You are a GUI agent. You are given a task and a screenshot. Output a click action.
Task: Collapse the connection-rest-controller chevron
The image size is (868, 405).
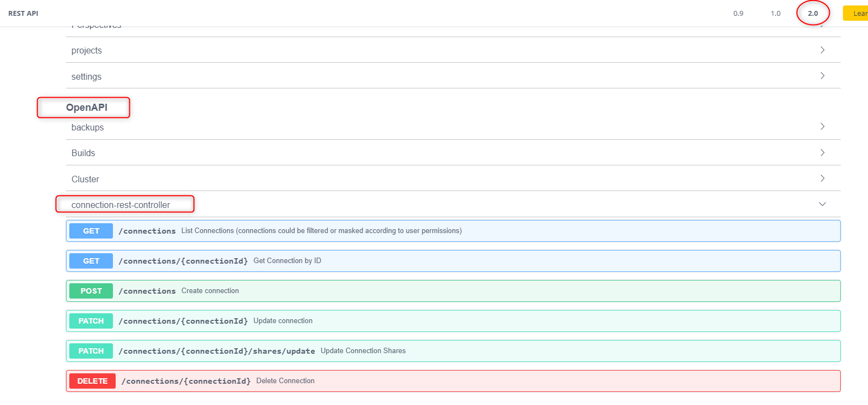(822, 204)
